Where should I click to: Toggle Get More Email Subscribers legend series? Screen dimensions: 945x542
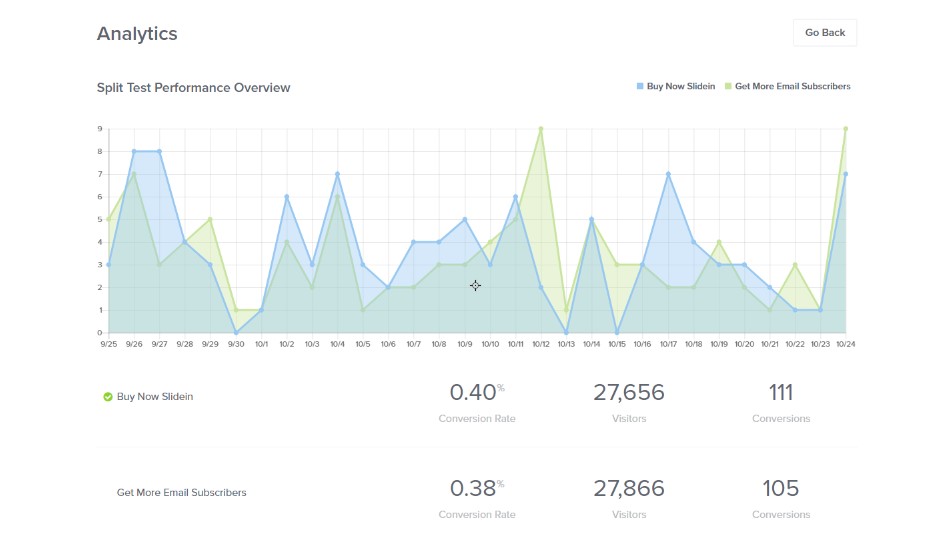[x=788, y=86]
